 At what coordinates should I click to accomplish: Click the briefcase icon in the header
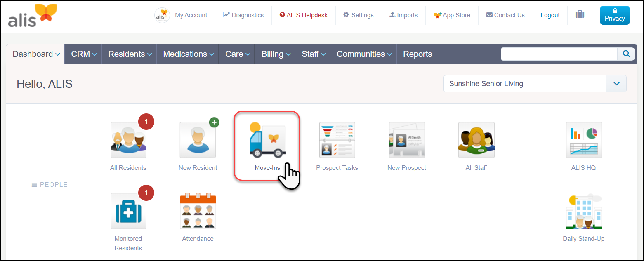pyautogui.click(x=580, y=14)
